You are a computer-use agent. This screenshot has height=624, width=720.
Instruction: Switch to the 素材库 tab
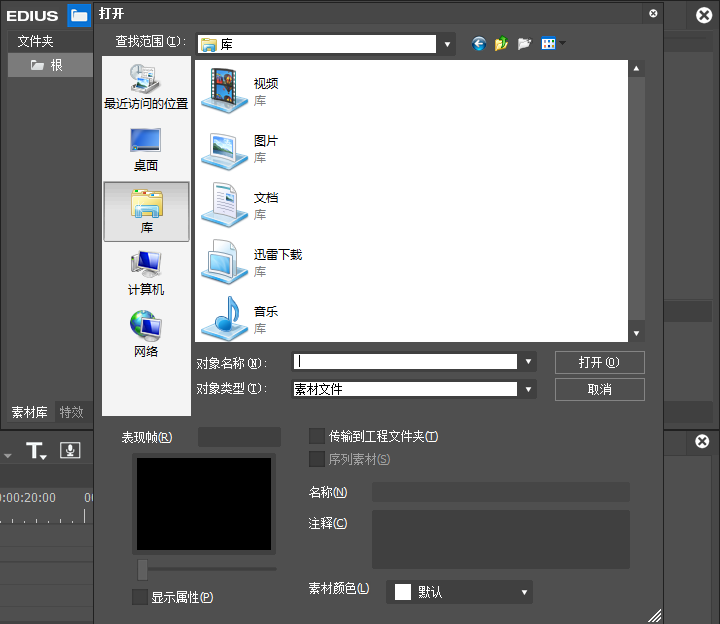click(x=29, y=412)
